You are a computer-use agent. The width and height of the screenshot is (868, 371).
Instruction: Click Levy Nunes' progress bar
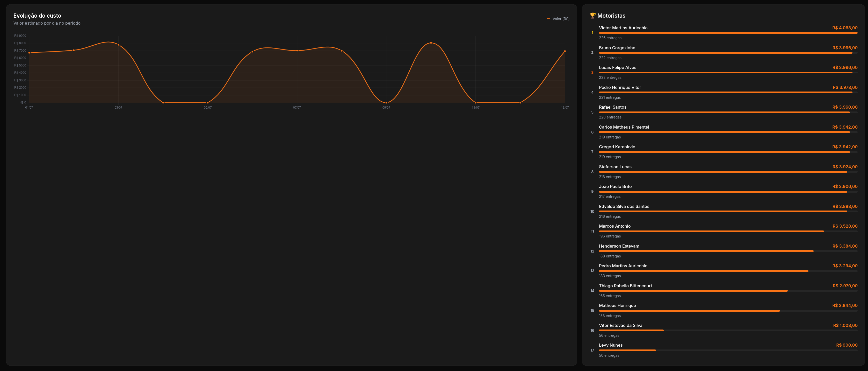click(x=728, y=351)
